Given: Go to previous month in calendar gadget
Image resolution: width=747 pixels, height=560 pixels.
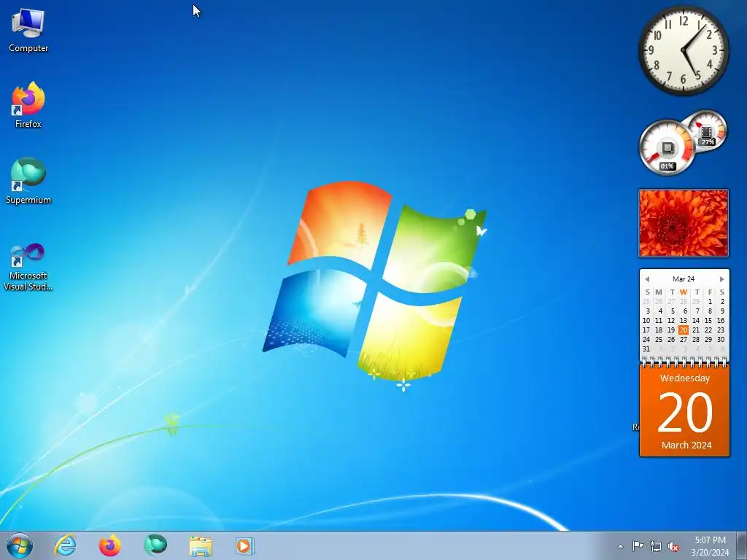Looking at the screenshot, I should coord(647,279).
